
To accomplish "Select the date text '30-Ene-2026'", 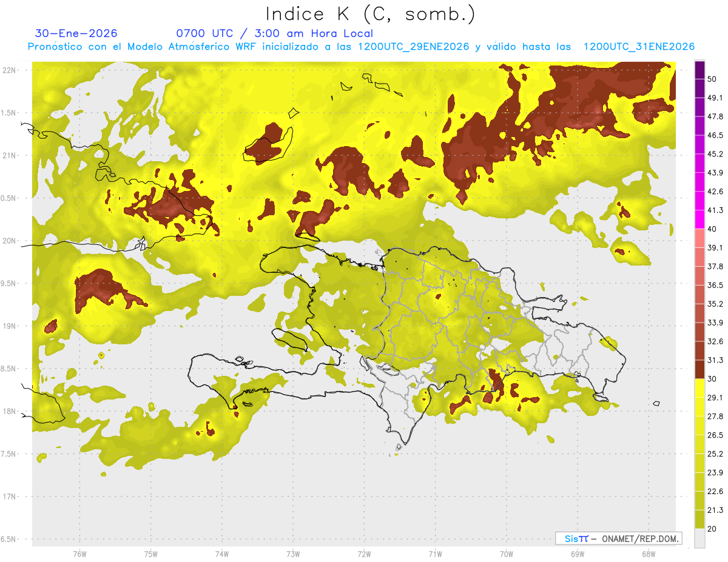I will 76,33.
